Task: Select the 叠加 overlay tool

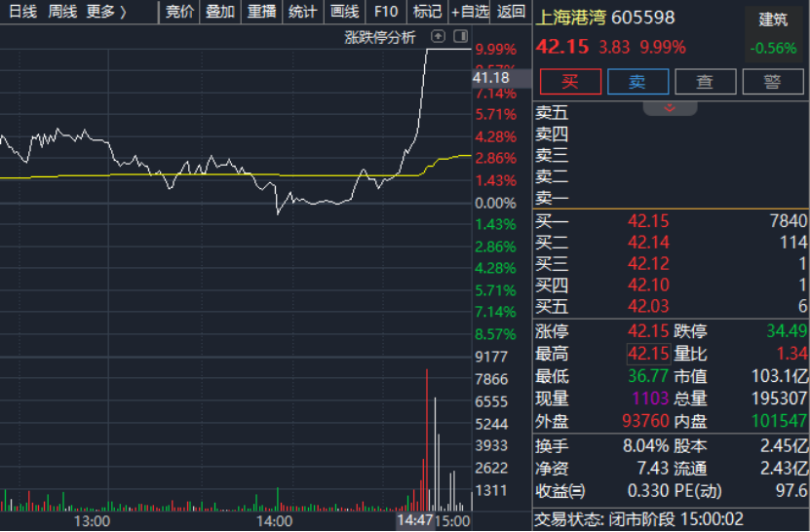Action: pos(220,12)
